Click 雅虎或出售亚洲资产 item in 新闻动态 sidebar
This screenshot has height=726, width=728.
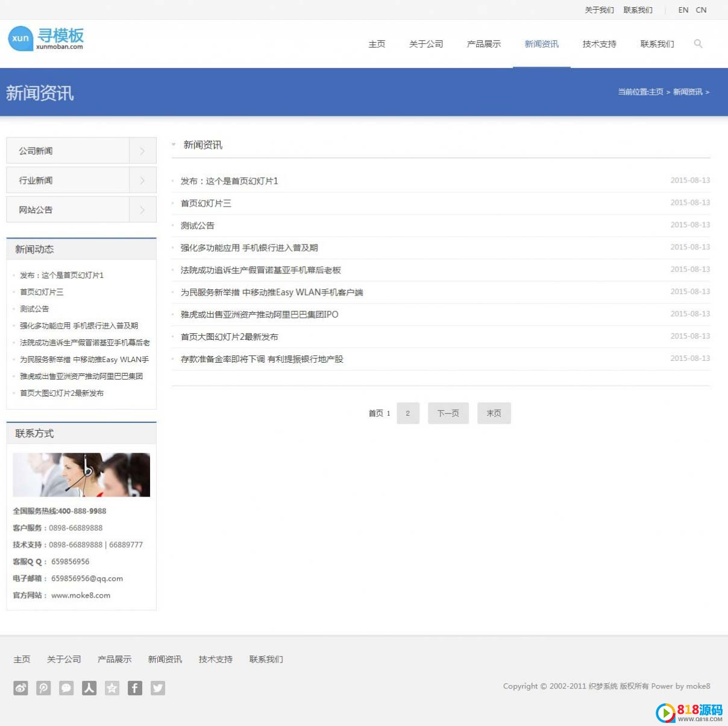(x=81, y=377)
